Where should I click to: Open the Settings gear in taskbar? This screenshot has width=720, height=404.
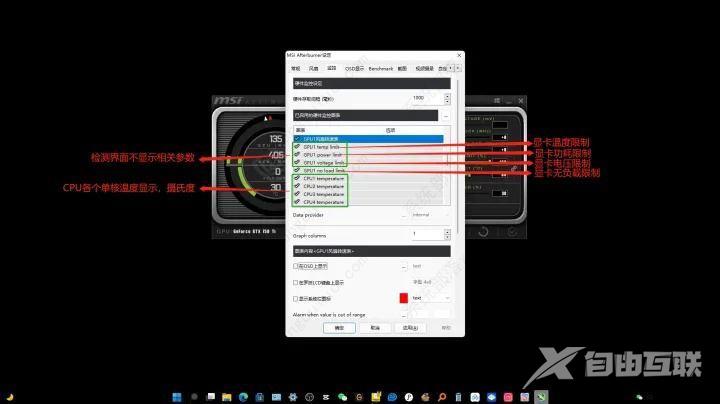click(x=293, y=397)
